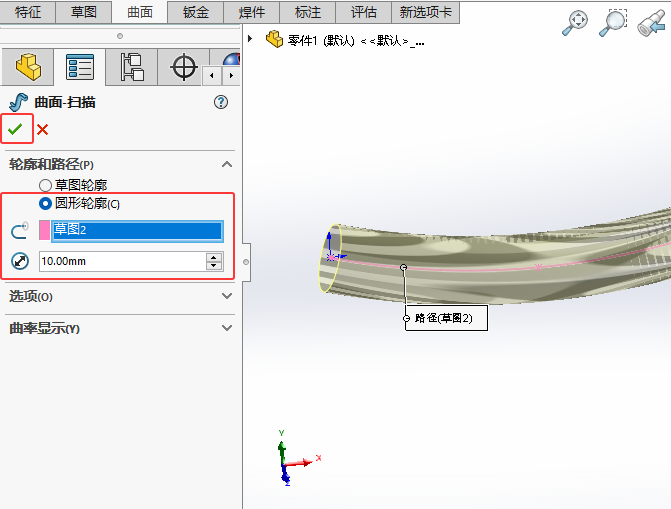The height and width of the screenshot is (509, 671).
Task: Decrease diameter with the down spinner
Action: point(214,266)
